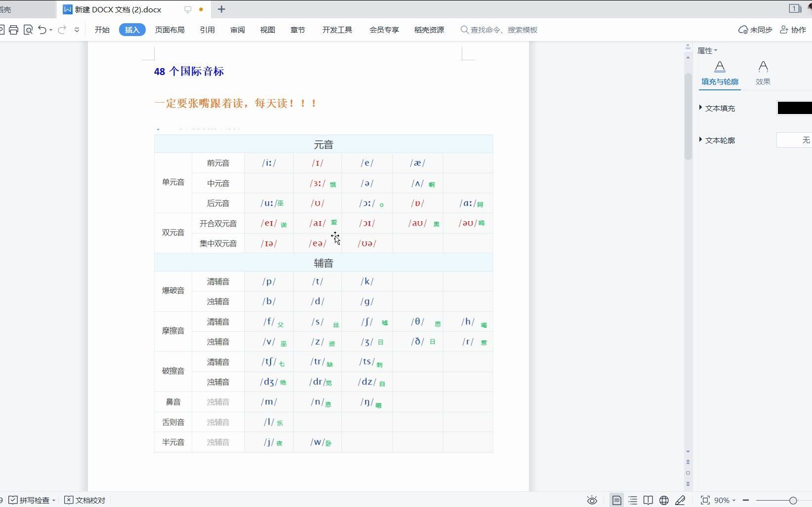Click the 舌则音 row label
Image resolution: width=812 pixels, height=507 pixels.
[173, 422]
